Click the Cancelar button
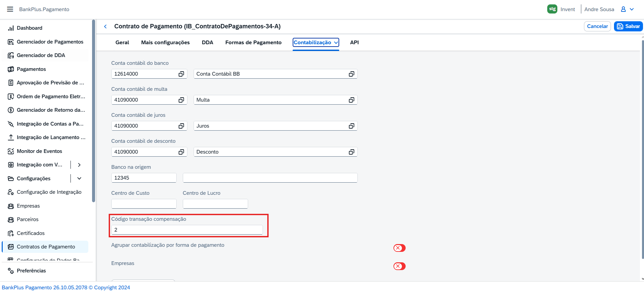Image resolution: width=644 pixels, height=291 pixels. [597, 26]
